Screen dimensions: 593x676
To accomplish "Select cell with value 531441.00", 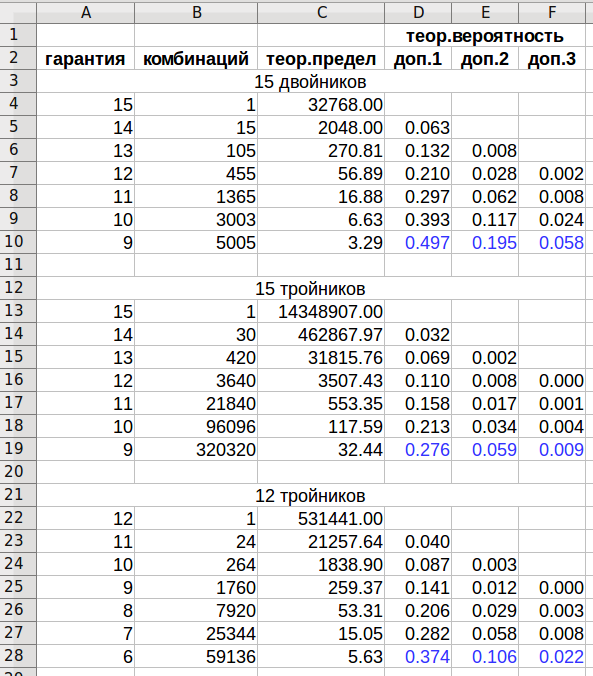I will 321,519.
